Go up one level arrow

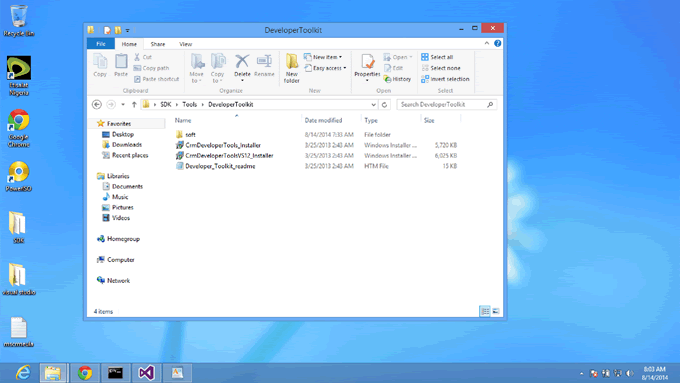[x=134, y=105]
